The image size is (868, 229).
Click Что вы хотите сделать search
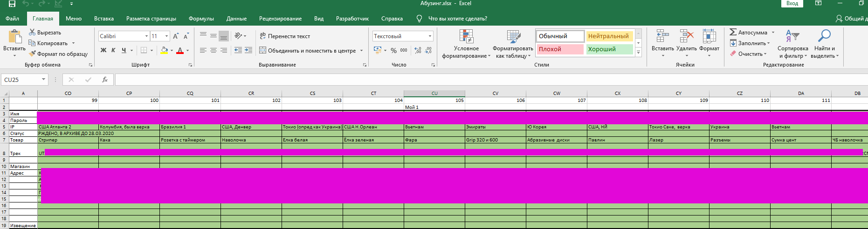pos(457,19)
